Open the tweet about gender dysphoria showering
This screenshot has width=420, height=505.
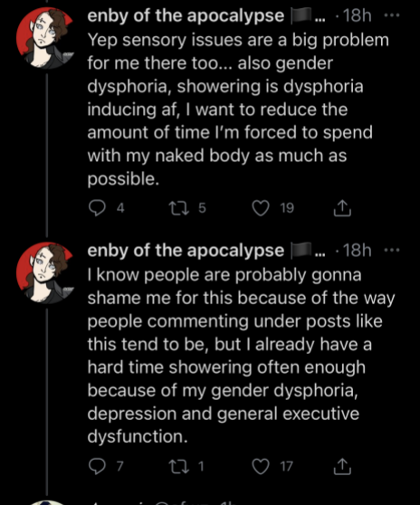238,110
